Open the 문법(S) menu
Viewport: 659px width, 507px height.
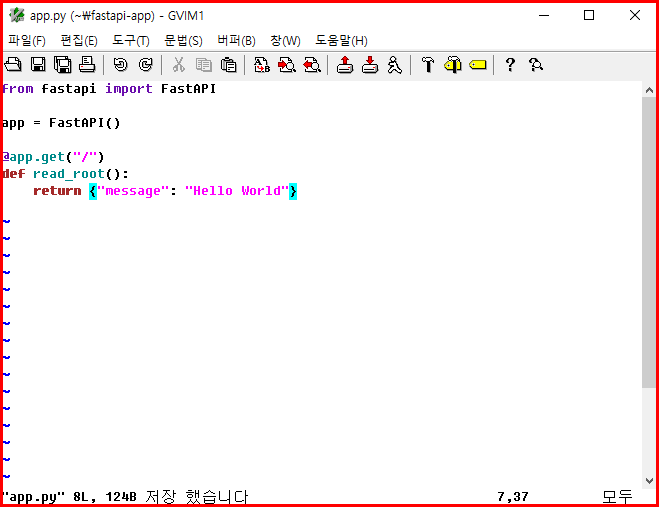pos(183,41)
